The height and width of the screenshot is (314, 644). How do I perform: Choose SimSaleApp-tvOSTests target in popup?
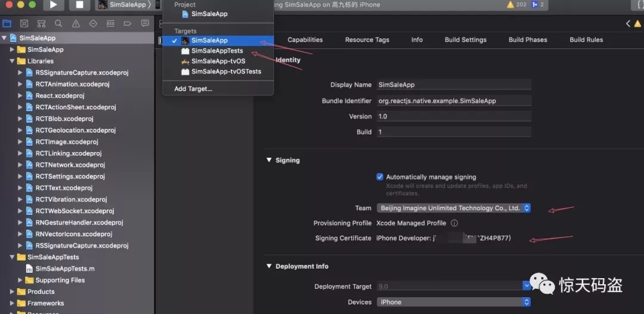coord(218,72)
